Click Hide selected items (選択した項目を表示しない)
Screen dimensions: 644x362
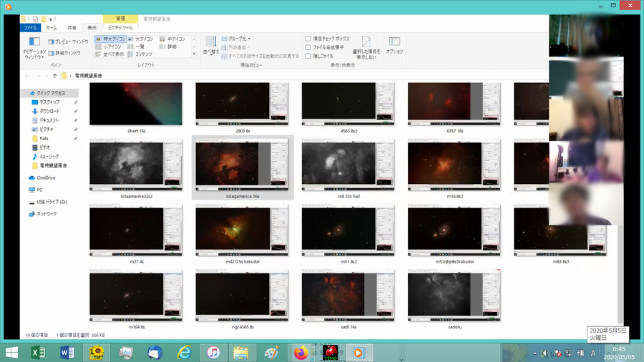pos(366,48)
